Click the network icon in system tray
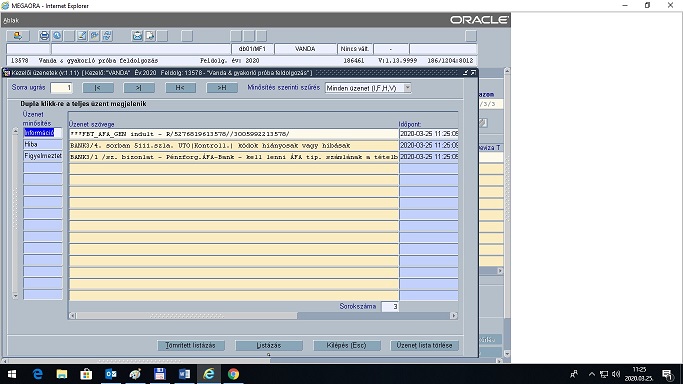The image size is (683, 384). (x=604, y=374)
